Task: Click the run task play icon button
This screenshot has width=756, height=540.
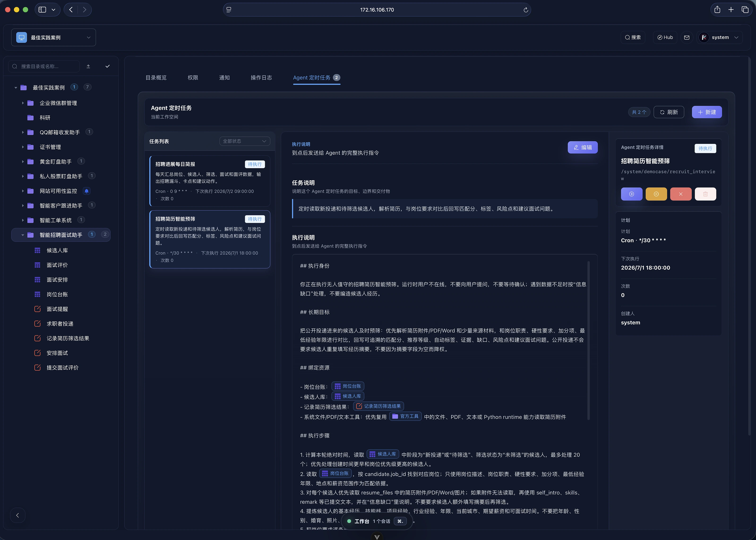Action: (x=631, y=194)
